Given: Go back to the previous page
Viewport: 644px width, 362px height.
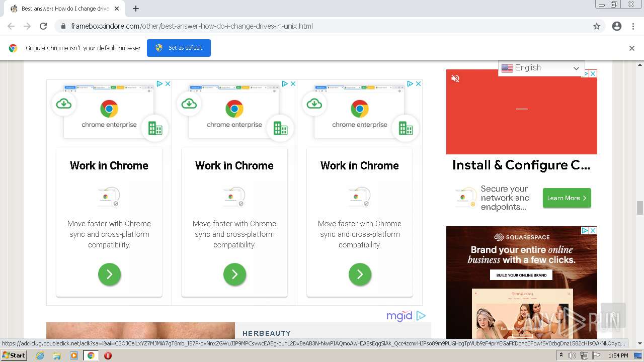Looking at the screenshot, I should tap(11, 26).
